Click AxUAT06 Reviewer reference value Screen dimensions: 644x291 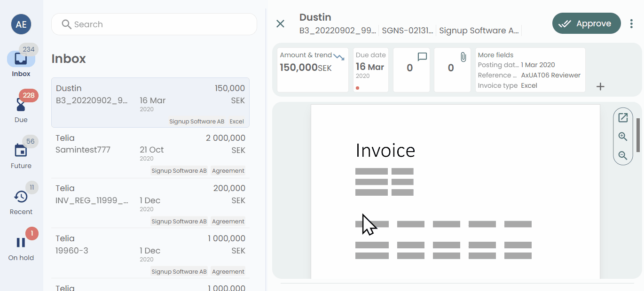[x=551, y=75]
